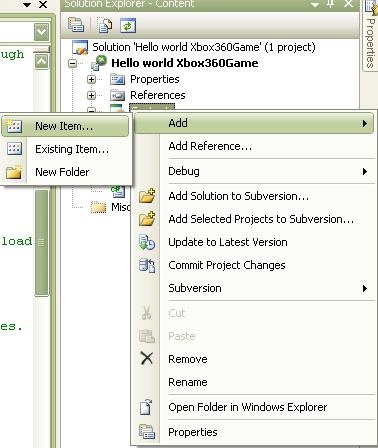This screenshot has width=378, height=448.
Task: Select Add Reference... in the context menu
Action: click(254, 146)
